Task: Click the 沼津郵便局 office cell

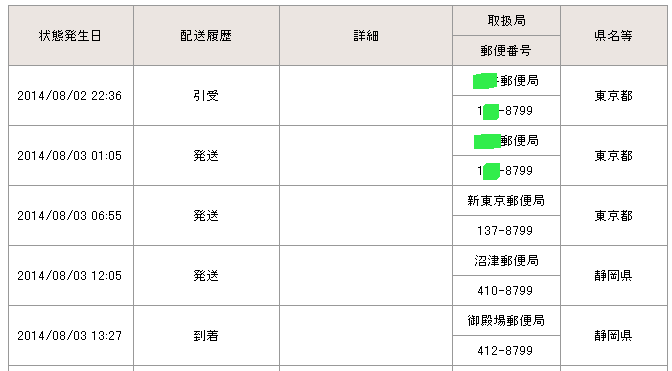Action: (x=506, y=260)
